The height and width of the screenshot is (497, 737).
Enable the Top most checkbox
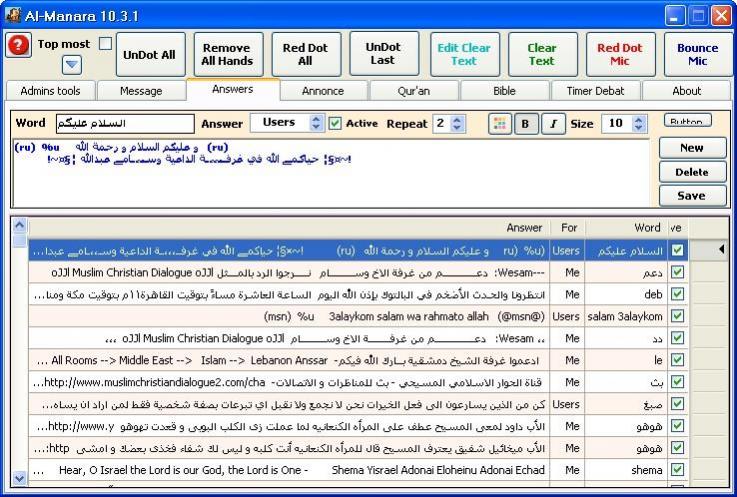tap(105, 44)
